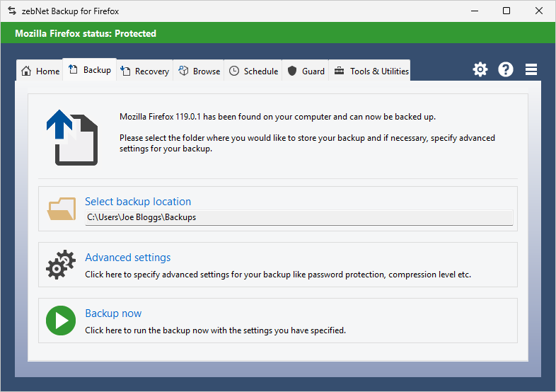Viewport: 556px width, 392px height.
Task: Select the Backup tab
Action: 90,70
